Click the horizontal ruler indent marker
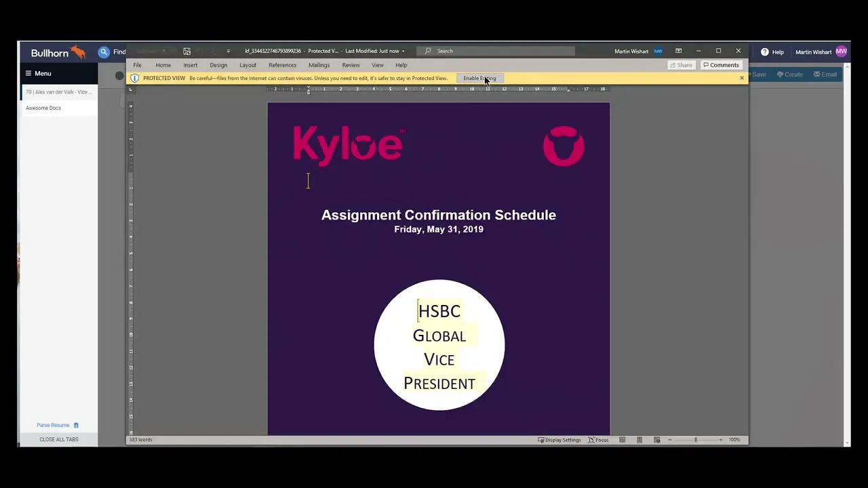 click(x=308, y=89)
